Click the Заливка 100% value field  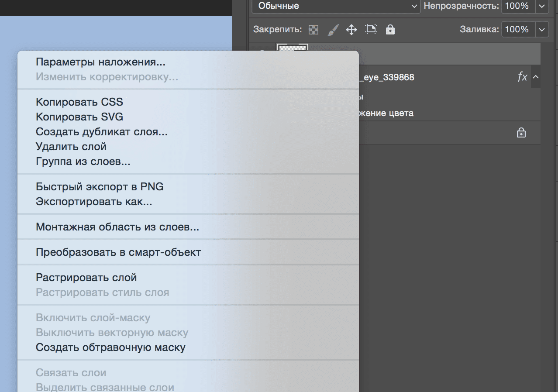click(518, 30)
